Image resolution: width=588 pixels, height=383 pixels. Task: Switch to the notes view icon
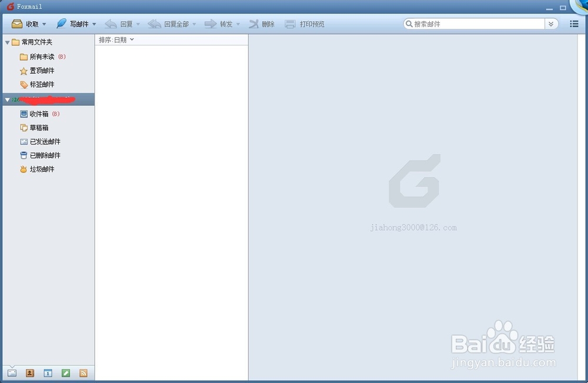66,373
